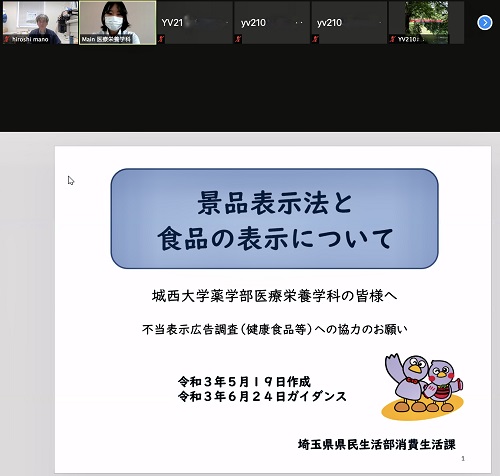Select the YV21 participant tile
Screen dimensions: 500x476
[x=195, y=23]
